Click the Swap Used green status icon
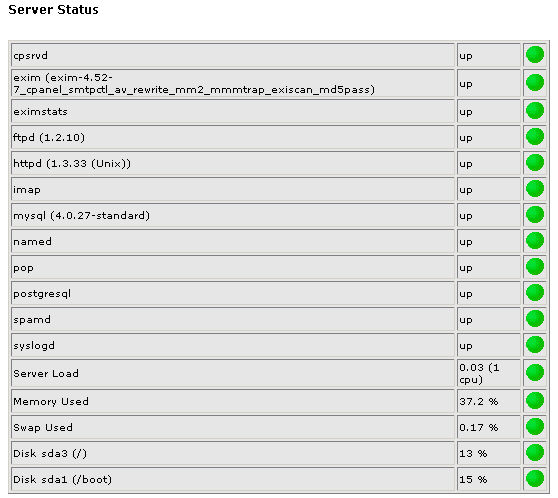This screenshot has height=498, width=558. click(x=535, y=426)
